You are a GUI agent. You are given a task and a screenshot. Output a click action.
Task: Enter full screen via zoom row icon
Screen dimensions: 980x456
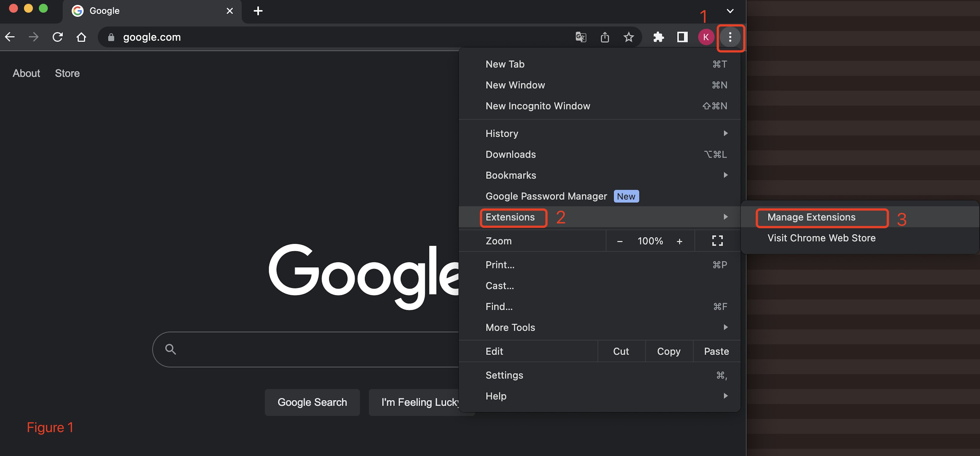click(717, 241)
